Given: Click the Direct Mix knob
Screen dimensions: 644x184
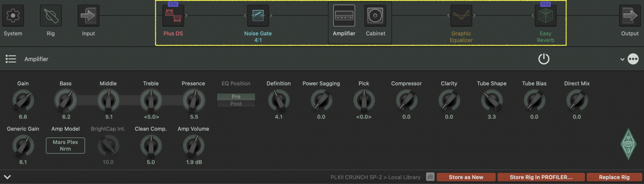Looking at the screenshot, I should [577, 100].
